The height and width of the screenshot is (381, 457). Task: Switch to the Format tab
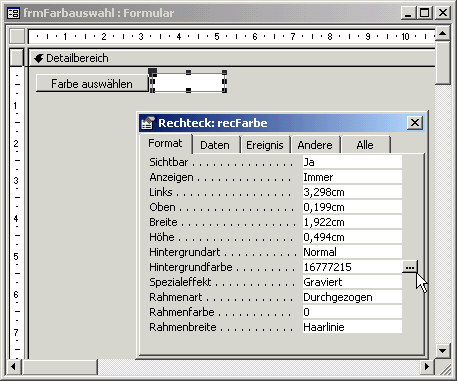click(165, 143)
